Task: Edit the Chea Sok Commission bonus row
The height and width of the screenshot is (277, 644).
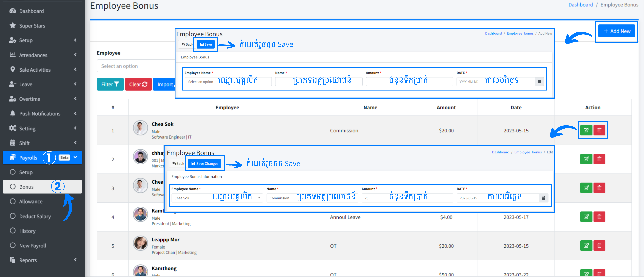Action: point(586,130)
